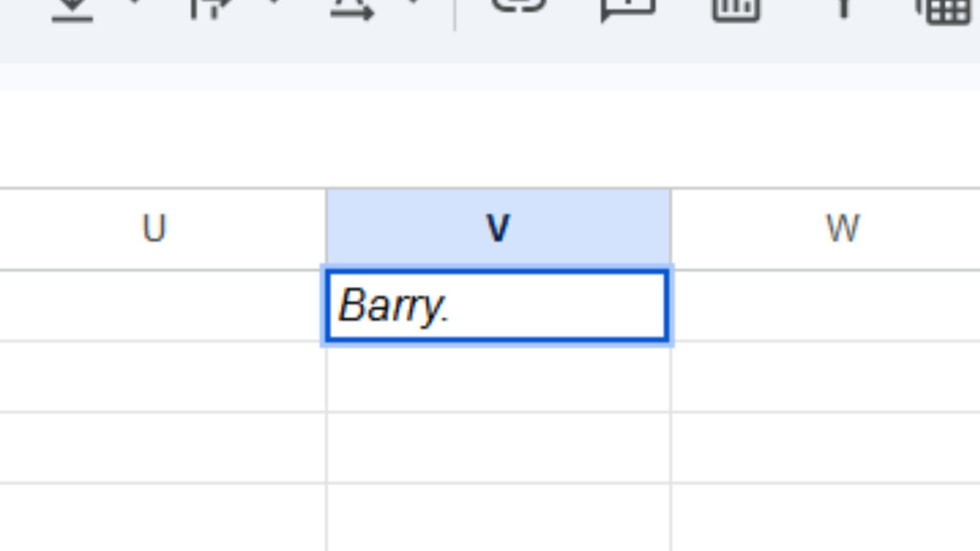
Task: Click the cell two rows below Barry
Action: [497, 450]
